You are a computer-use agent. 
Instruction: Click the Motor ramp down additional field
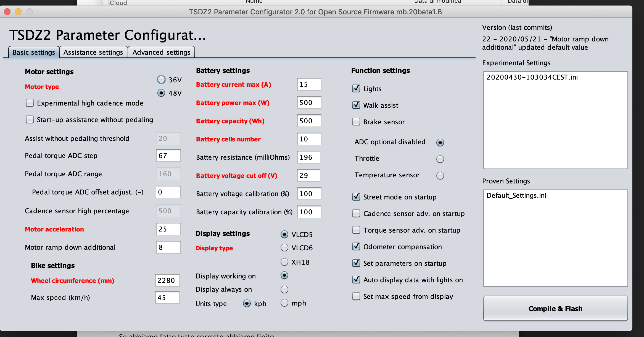[x=168, y=247]
